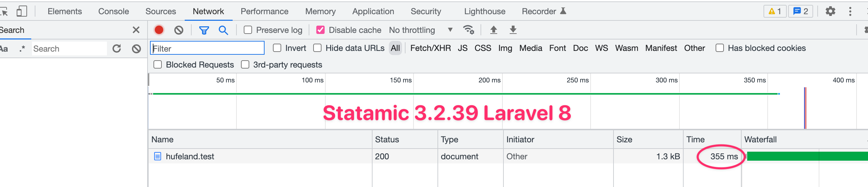Switch to the Elements tab
This screenshot has width=868, height=187.
[x=65, y=11]
